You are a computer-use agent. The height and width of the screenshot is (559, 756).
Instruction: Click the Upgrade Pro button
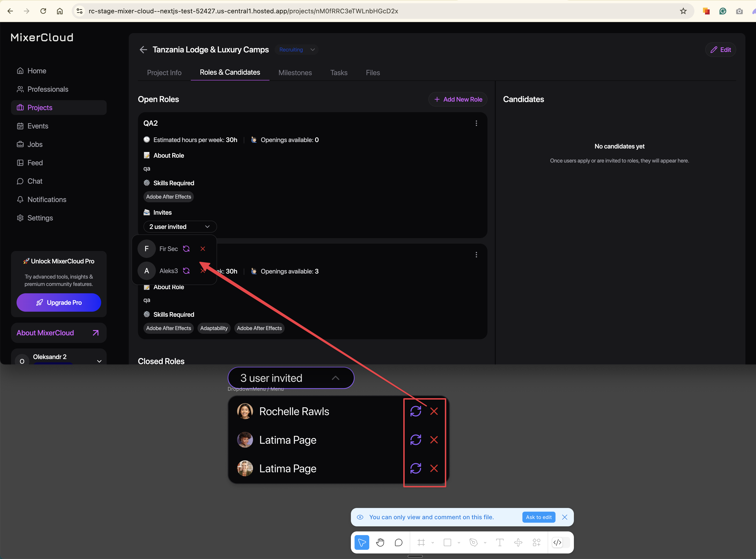pos(59,302)
